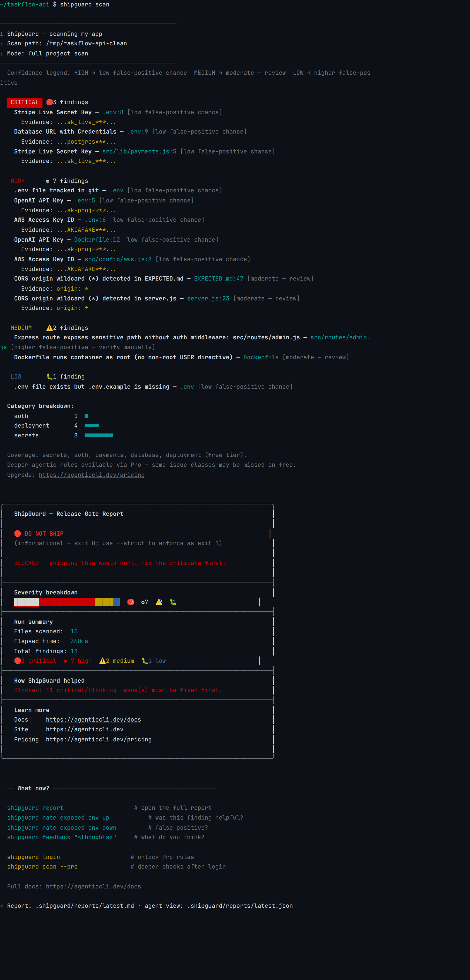Click the 'Total findings: 13' value
470x980 pixels.
click(x=74, y=651)
